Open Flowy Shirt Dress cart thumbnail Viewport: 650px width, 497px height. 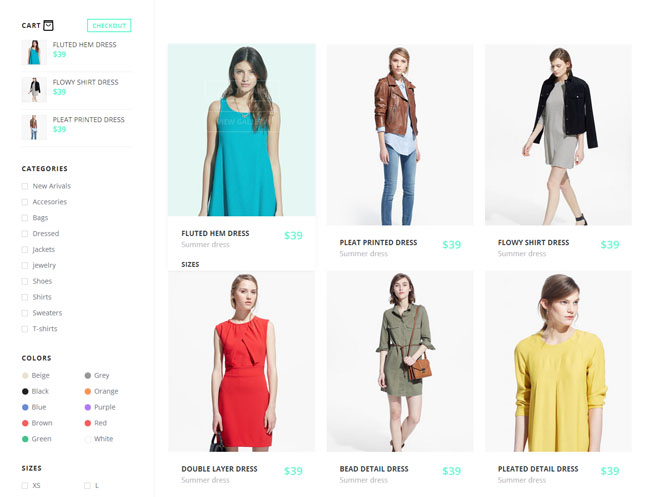click(34, 89)
